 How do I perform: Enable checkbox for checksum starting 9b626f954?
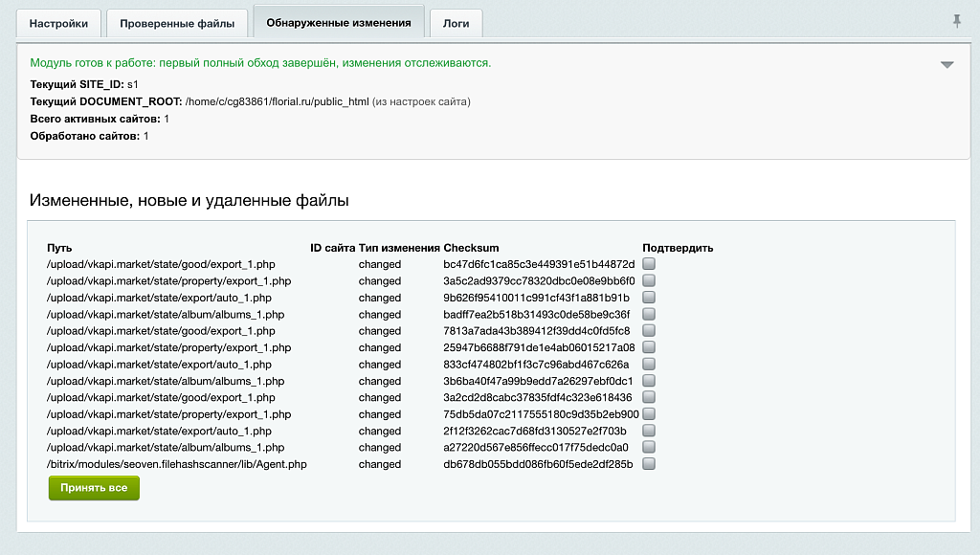tap(650, 298)
